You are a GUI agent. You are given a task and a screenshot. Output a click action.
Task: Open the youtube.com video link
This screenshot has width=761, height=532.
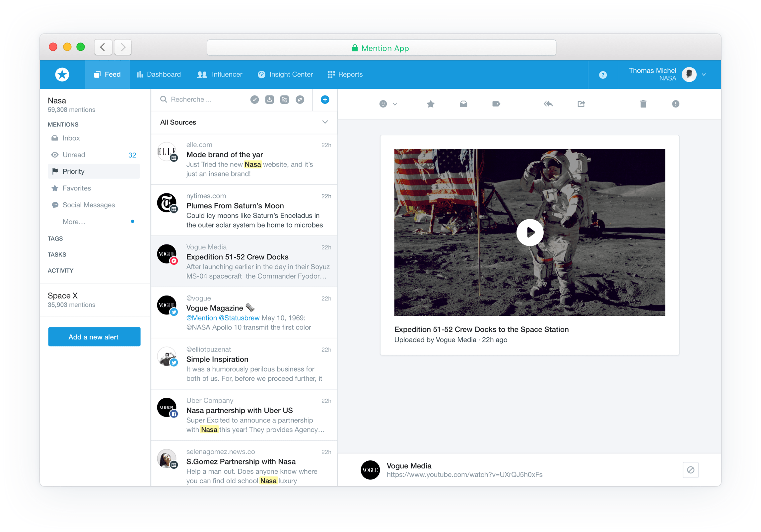(x=464, y=474)
